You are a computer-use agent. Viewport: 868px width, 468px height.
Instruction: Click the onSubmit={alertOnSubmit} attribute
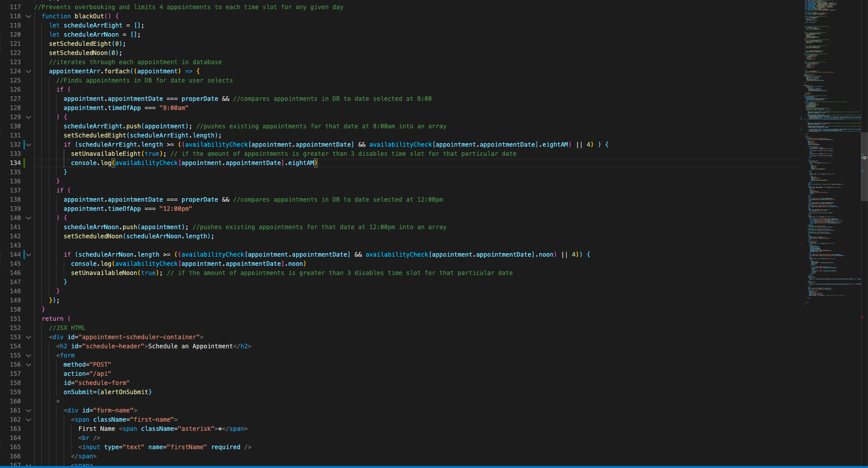108,392
